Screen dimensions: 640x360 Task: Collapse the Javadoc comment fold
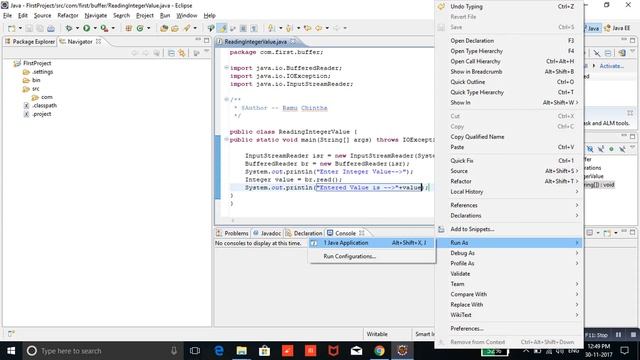point(226,99)
